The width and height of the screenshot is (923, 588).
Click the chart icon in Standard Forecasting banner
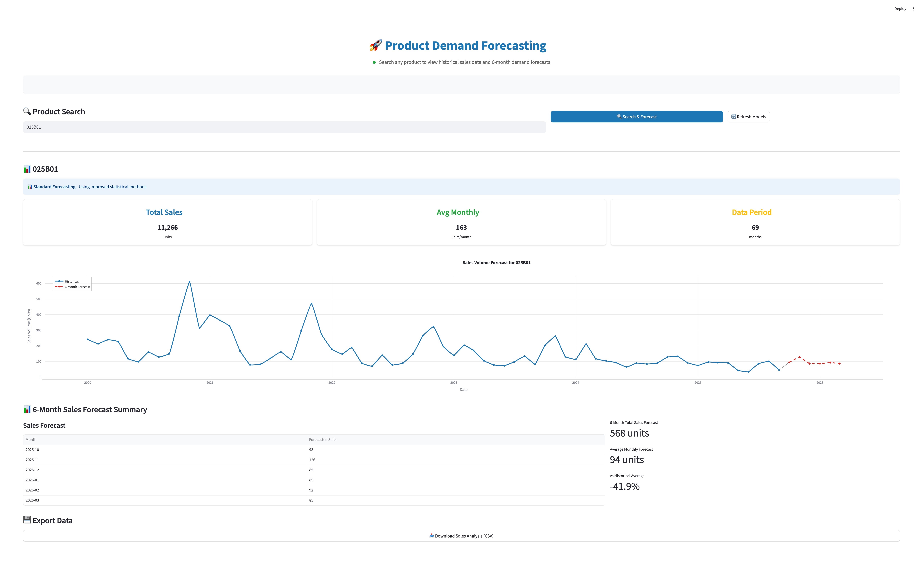[30, 187]
